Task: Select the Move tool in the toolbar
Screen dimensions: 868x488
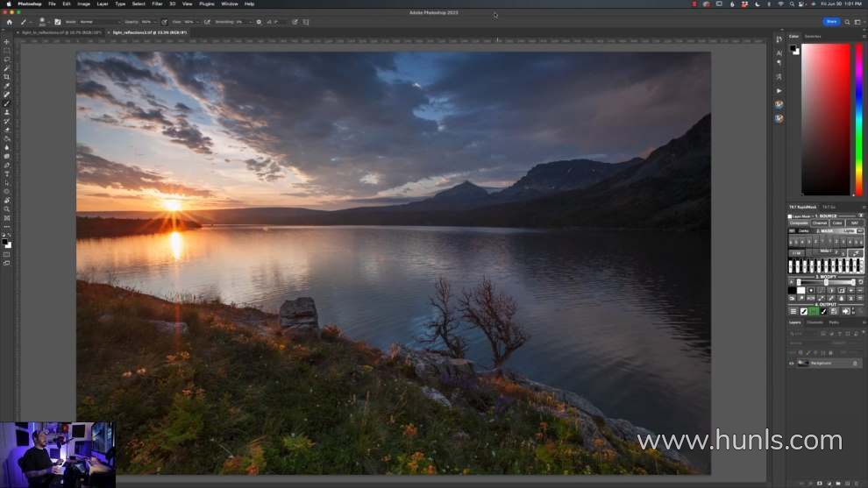Action: pos(7,42)
